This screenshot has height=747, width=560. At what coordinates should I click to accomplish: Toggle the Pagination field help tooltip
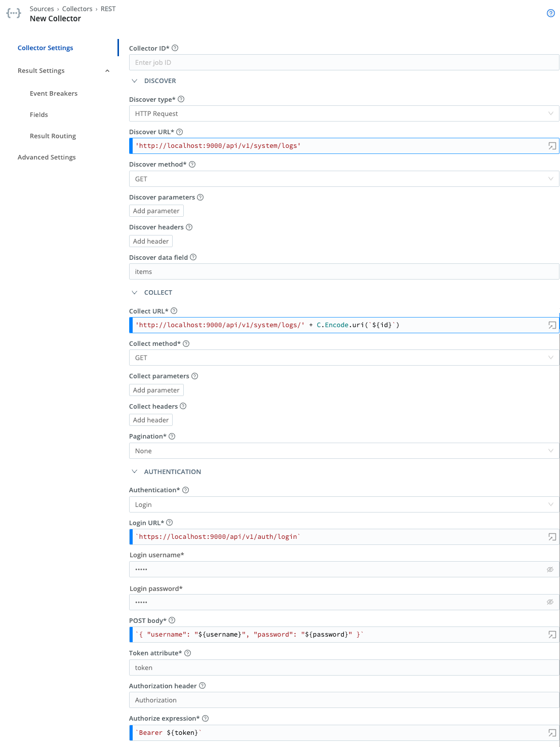pyautogui.click(x=172, y=436)
